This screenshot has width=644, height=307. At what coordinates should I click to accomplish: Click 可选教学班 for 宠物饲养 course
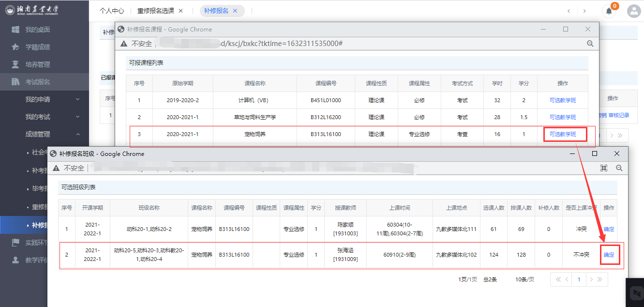563,134
